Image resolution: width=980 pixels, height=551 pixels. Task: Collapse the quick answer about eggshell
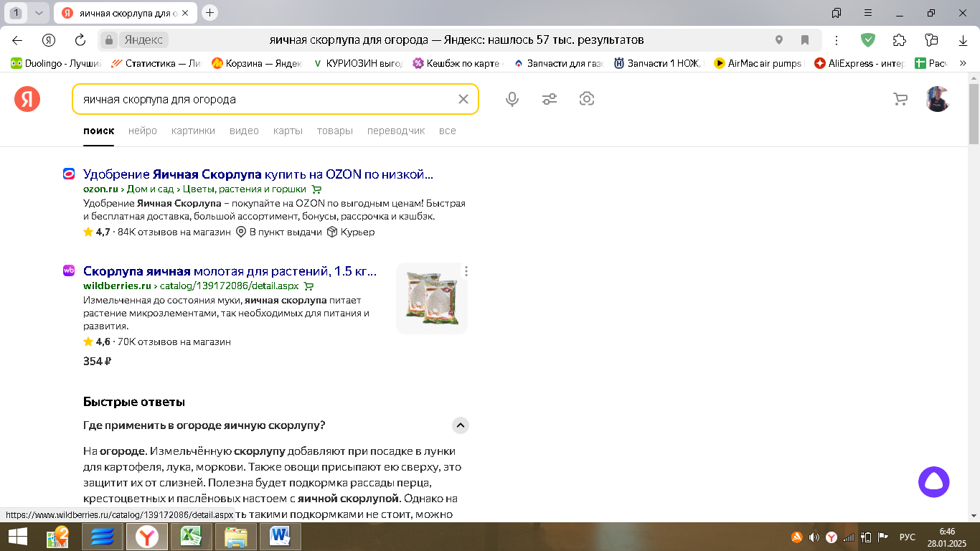point(461,425)
